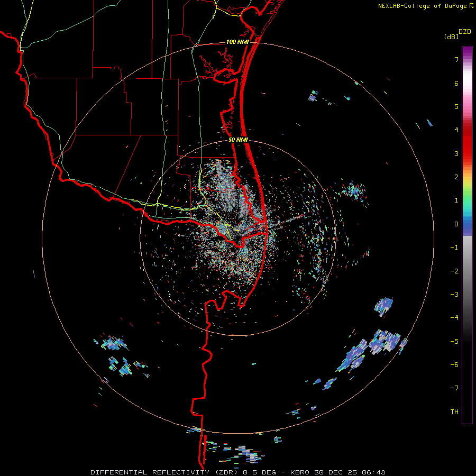The height and width of the screenshot is (476, 476).
Task: Click the NEXLAB-College of DuPage credit text
Action: [425, 6]
